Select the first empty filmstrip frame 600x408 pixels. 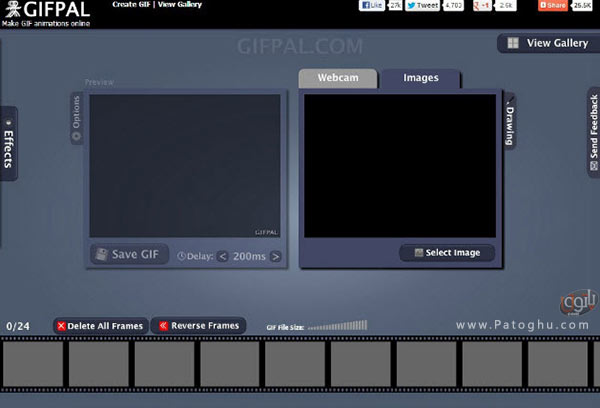[33, 364]
